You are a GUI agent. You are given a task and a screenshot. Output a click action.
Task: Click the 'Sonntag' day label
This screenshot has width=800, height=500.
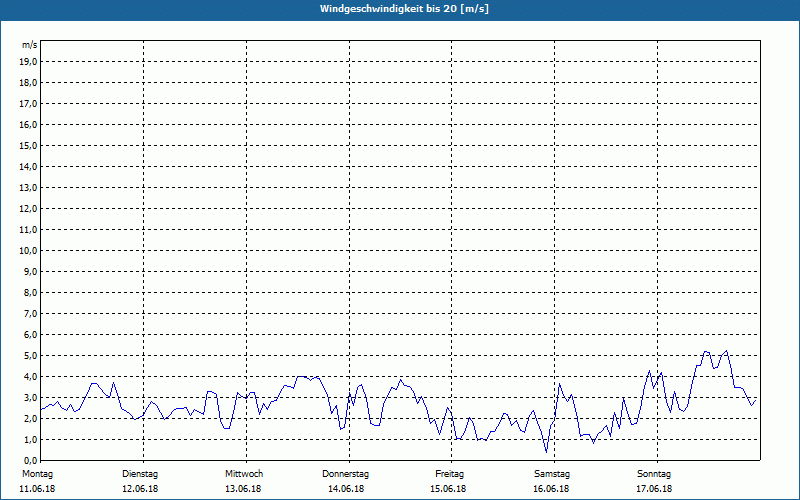[x=654, y=474]
